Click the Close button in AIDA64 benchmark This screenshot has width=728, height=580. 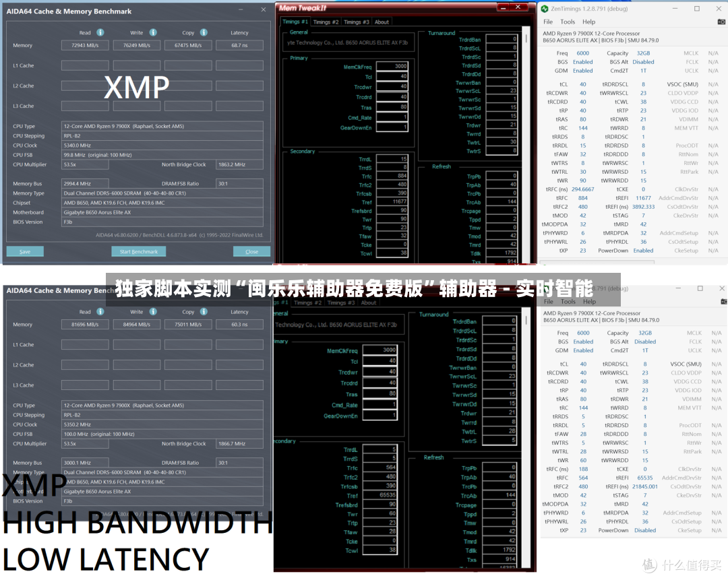pyautogui.click(x=251, y=251)
